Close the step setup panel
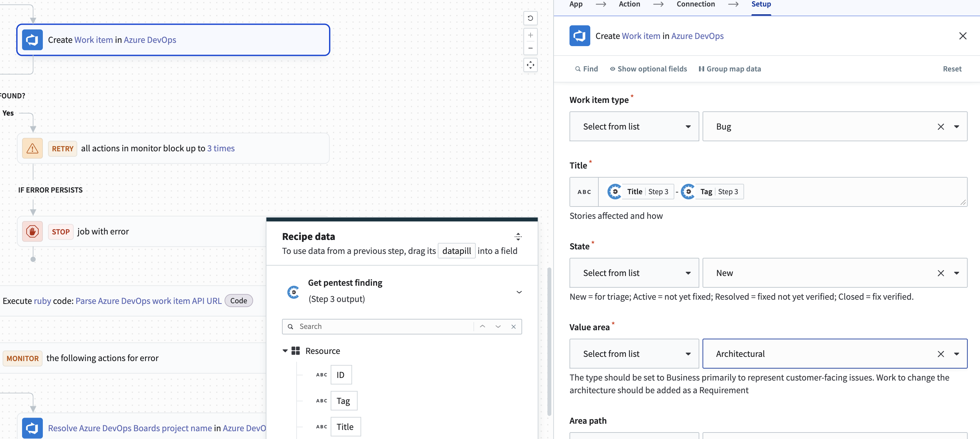The width and height of the screenshot is (980, 439). pyautogui.click(x=963, y=36)
